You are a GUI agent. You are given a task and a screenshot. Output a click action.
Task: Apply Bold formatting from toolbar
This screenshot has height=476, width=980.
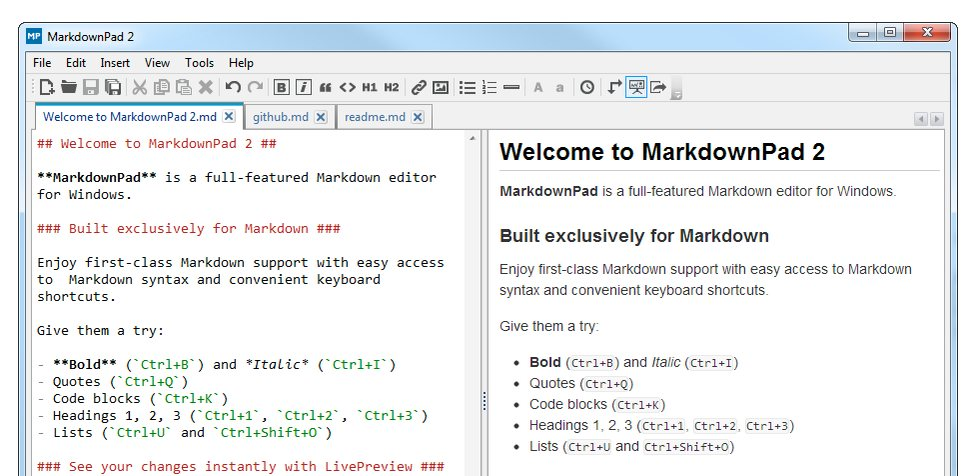click(x=282, y=87)
